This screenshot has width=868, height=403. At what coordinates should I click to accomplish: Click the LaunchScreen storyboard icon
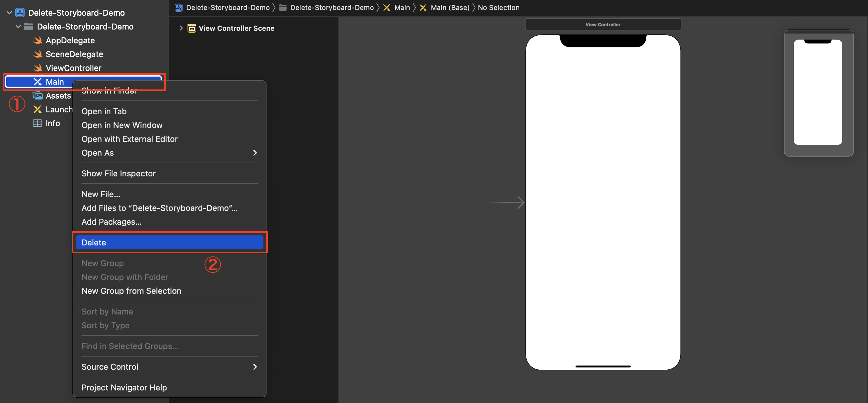point(37,110)
